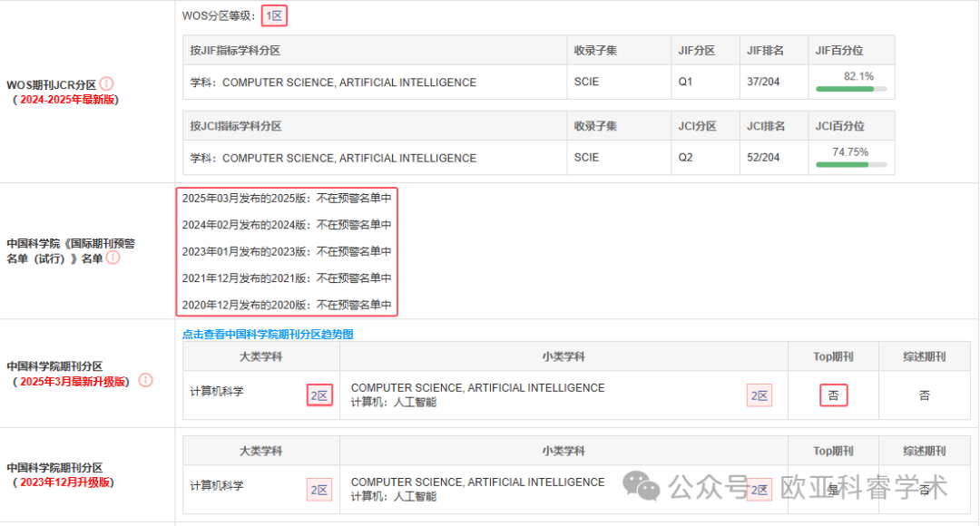Select the 2023年12月升级版 red label
The width and height of the screenshot is (980, 526).
pyautogui.click(x=65, y=482)
